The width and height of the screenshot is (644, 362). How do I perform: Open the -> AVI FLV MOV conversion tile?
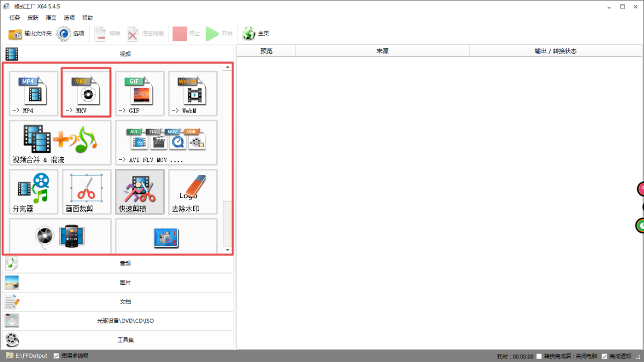click(x=166, y=143)
